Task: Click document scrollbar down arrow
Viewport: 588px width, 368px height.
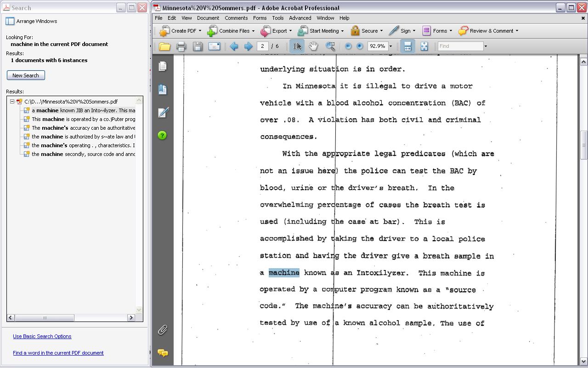Action: pyautogui.click(x=583, y=362)
